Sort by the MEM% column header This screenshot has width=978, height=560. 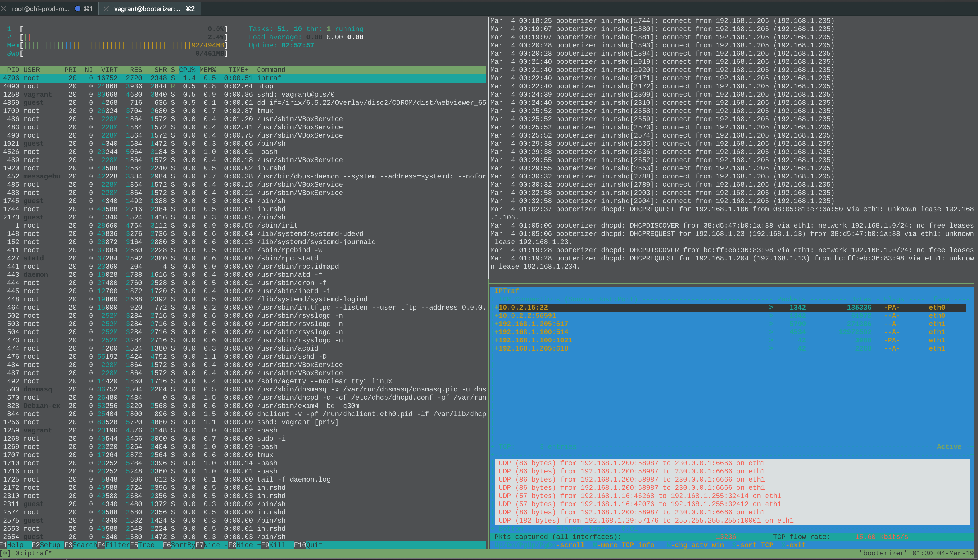pos(208,70)
